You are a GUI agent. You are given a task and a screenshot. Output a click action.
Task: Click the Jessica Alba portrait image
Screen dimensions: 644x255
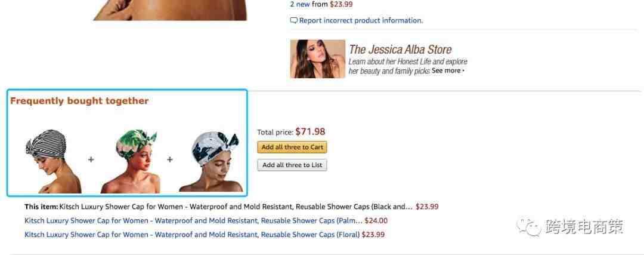pyautogui.click(x=317, y=59)
